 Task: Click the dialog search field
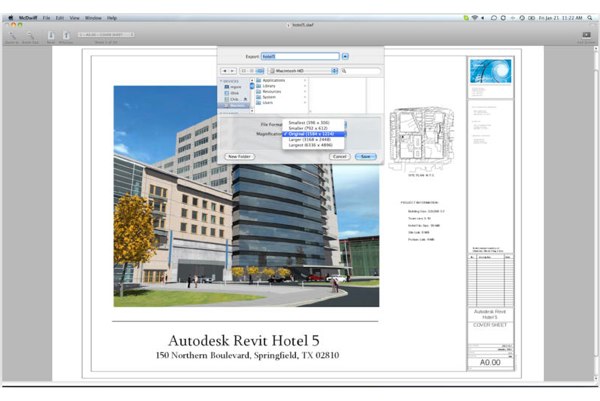pyautogui.click(x=360, y=71)
